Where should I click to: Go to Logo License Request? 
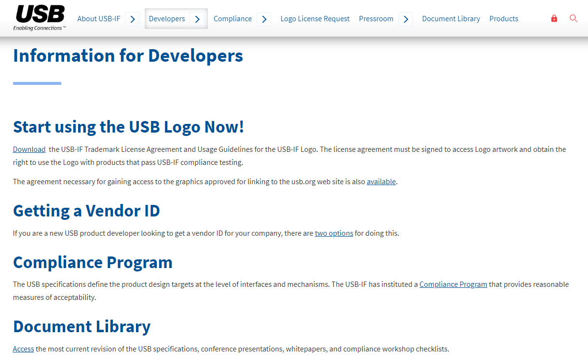pyautogui.click(x=315, y=19)
